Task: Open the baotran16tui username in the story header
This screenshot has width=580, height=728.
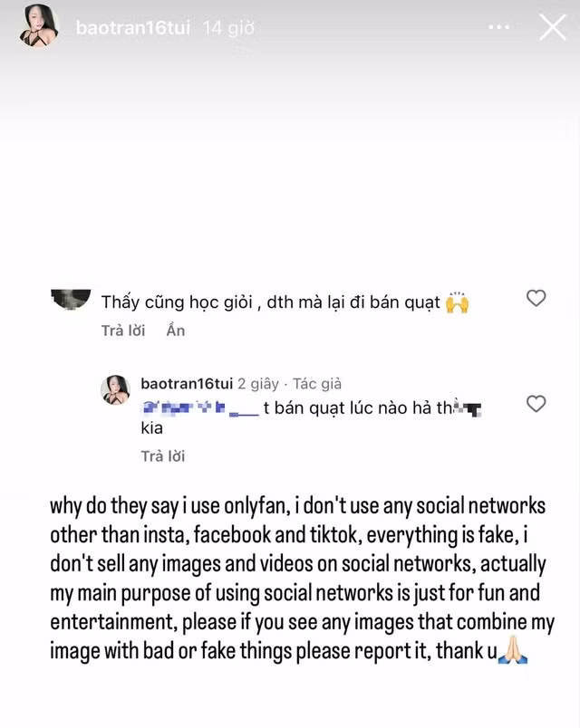Action: (x=132, y=28)
